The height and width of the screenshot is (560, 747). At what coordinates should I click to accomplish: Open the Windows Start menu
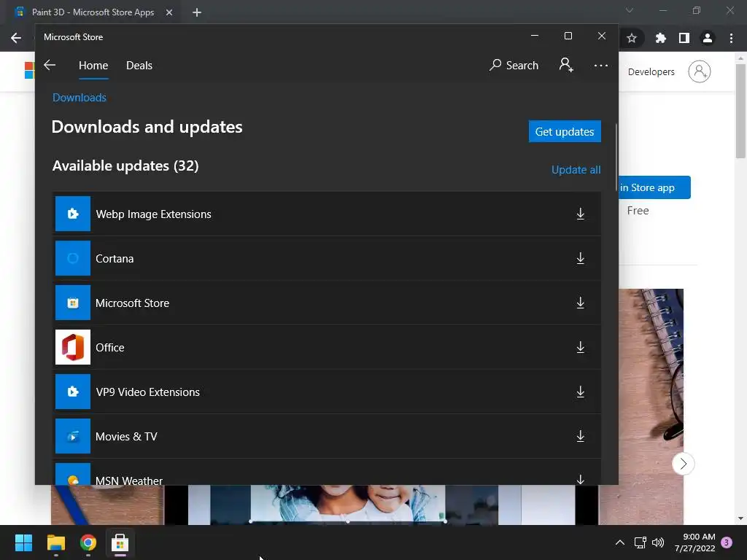coord(23,542)
